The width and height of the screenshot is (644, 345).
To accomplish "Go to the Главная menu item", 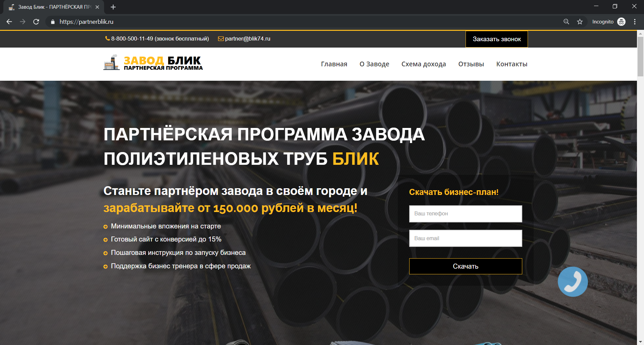I will click(334, 64).
